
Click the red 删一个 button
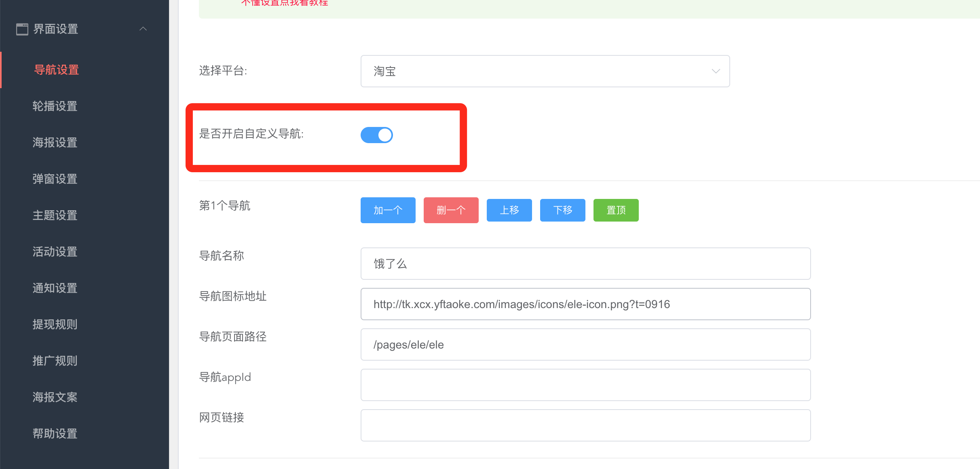click(451, 210)
